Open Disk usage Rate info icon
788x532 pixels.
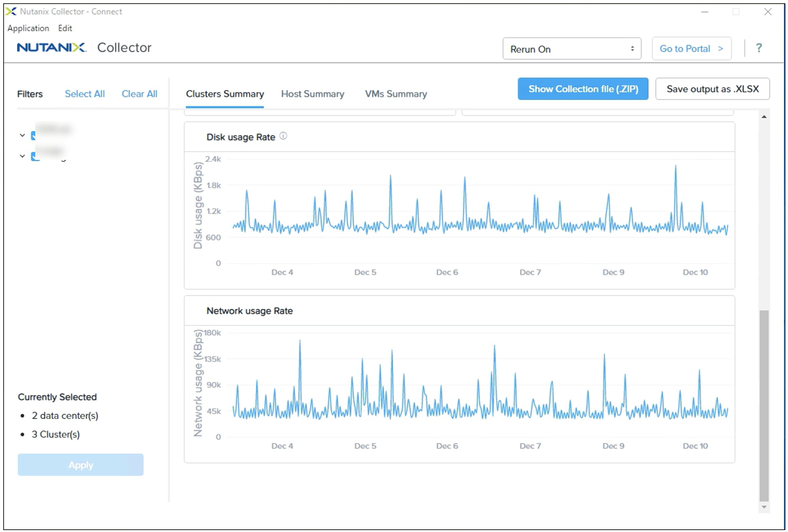click(x=283, y=136)
